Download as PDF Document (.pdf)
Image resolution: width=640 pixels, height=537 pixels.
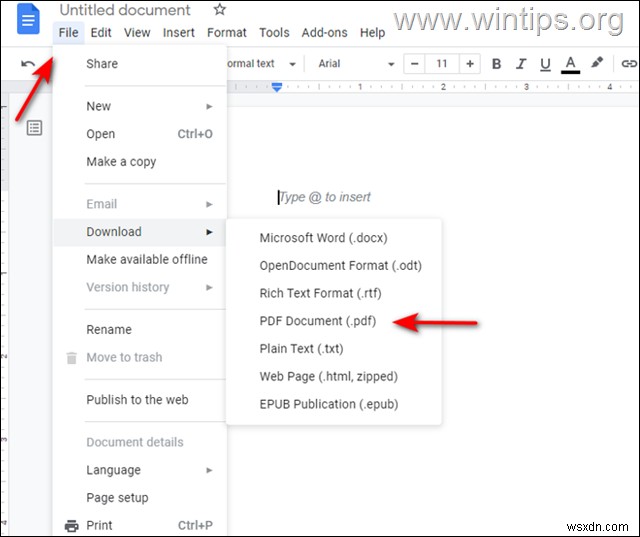coord(334,321)
